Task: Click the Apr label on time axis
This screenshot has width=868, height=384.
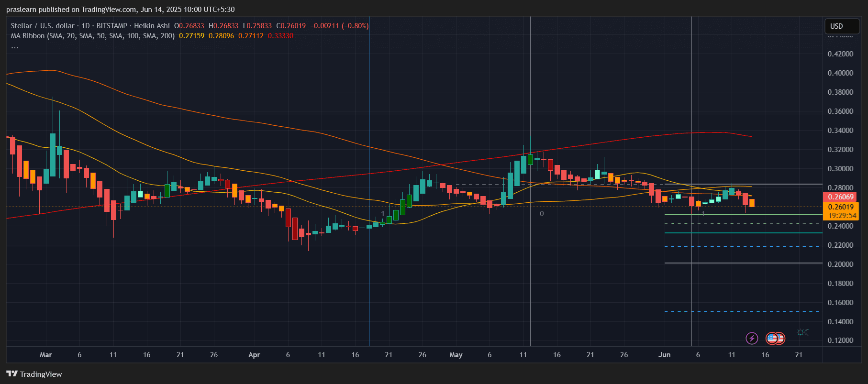Action: [x=254, y=355]
